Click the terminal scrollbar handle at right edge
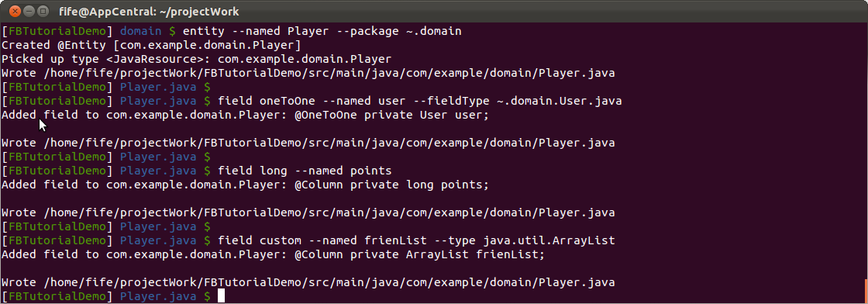The height and width of the screenshot is (304, 868). click(x=865, y=288)
